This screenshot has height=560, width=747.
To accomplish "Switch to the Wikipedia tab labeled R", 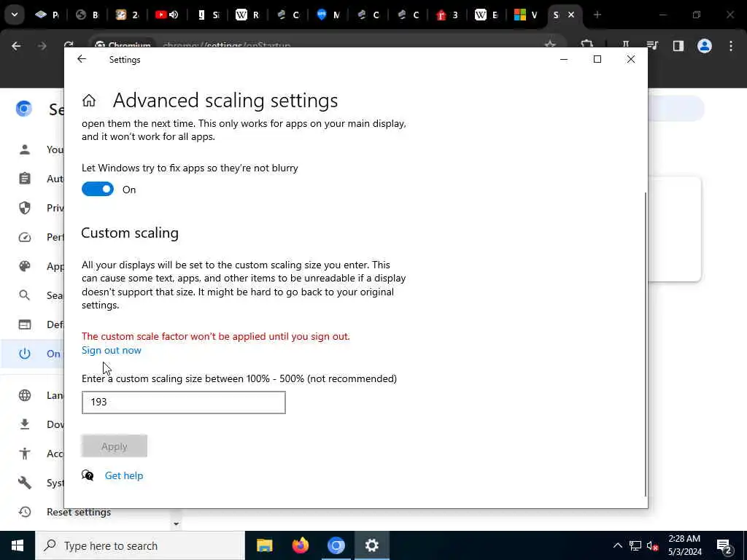I will pos(247,15).
